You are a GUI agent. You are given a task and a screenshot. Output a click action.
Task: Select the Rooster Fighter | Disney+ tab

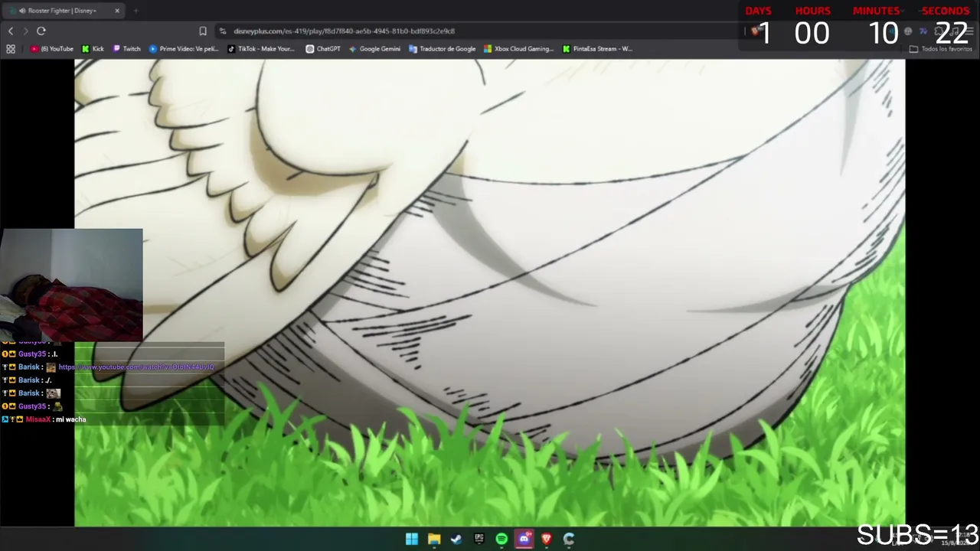click(65, 11)
